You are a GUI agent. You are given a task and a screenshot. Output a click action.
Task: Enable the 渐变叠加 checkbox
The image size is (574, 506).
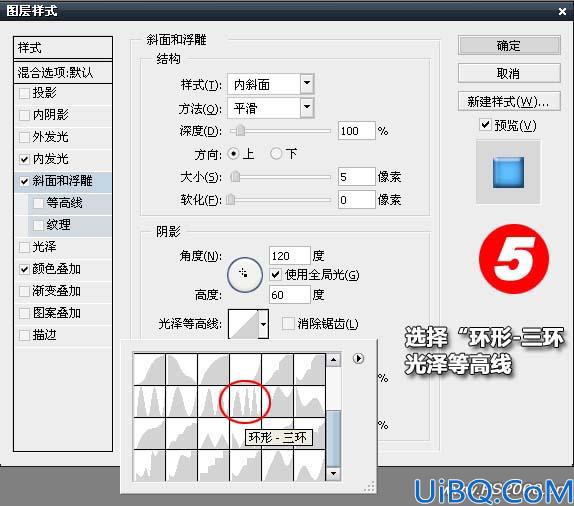click(x=24, y=291)
